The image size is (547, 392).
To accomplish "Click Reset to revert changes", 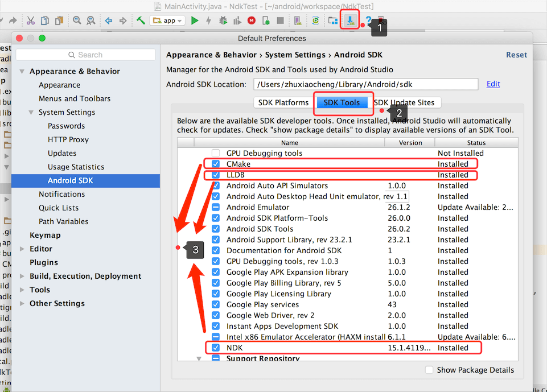I will pos(517,55).
